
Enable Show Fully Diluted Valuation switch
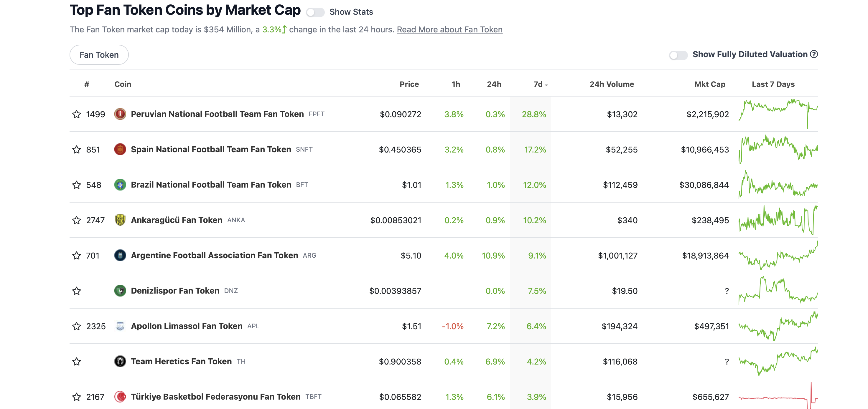click(678, 55)
